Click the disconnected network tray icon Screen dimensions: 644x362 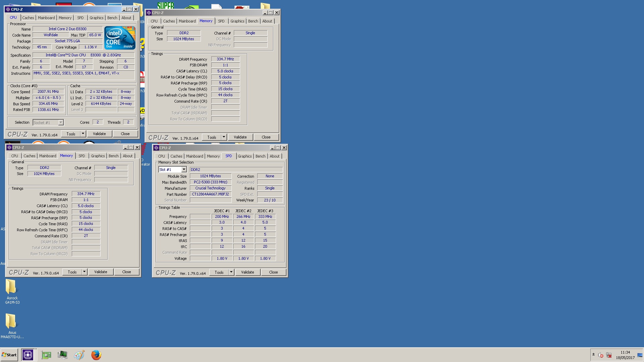click(x=609, y=355)
